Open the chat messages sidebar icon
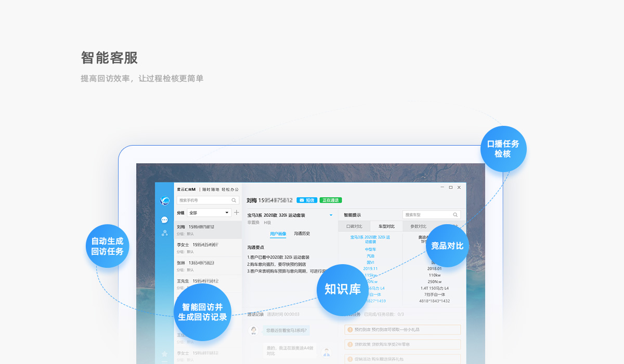This screenshot has height=364, width=624. pos(165,220)
